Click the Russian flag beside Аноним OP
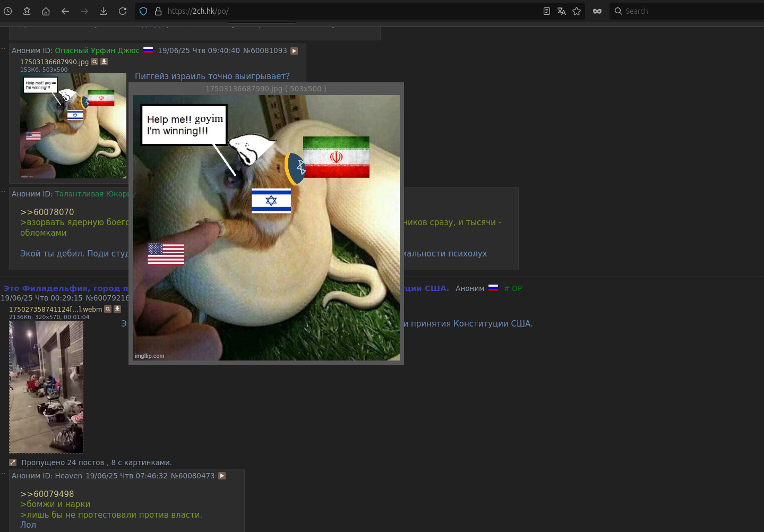 [x=493, y=288]
